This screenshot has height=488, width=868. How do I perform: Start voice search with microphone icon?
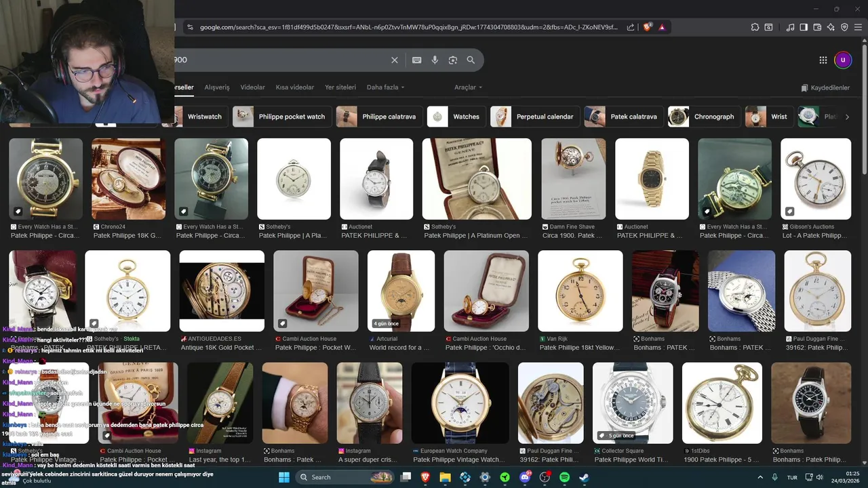(x=435, y=60)
